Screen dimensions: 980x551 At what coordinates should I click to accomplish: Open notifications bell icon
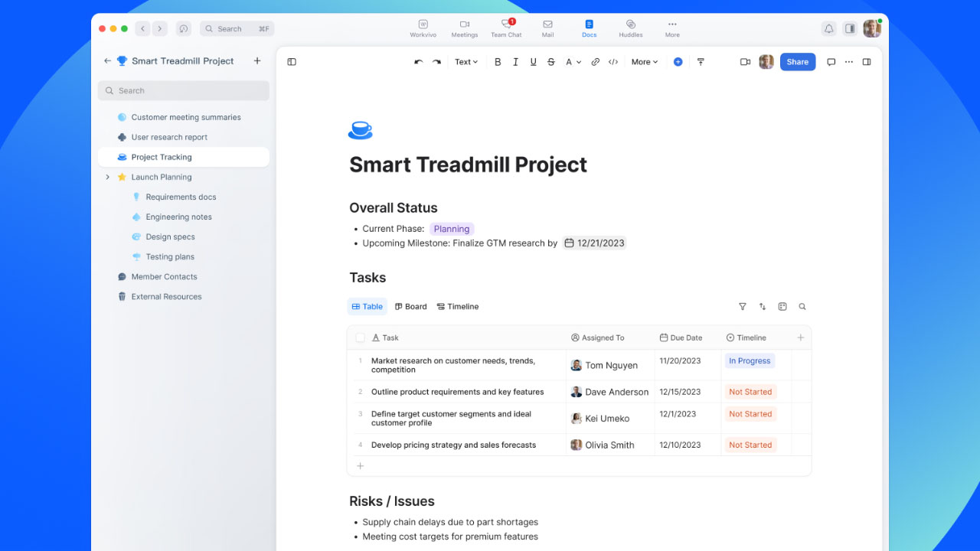[x=828, y=28]
